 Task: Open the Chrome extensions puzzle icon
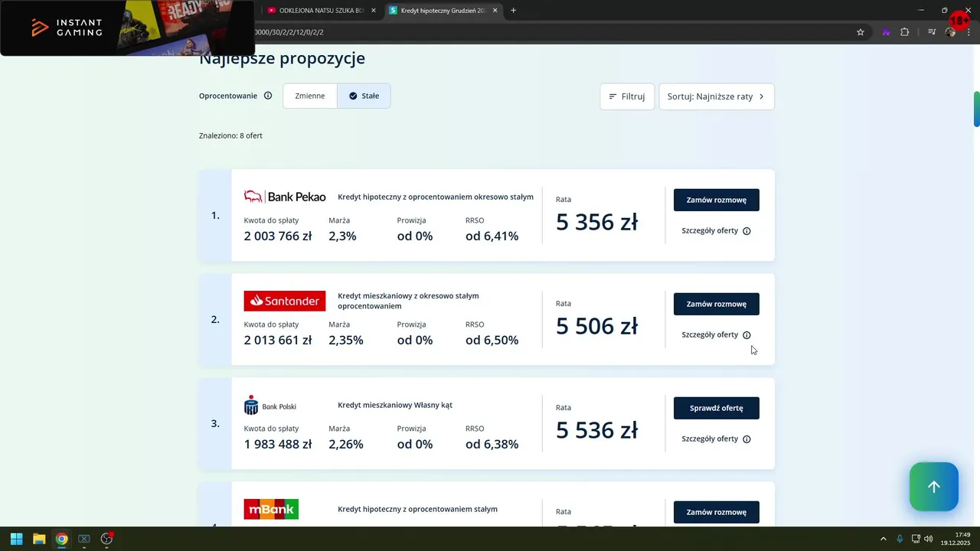(905, 32)
